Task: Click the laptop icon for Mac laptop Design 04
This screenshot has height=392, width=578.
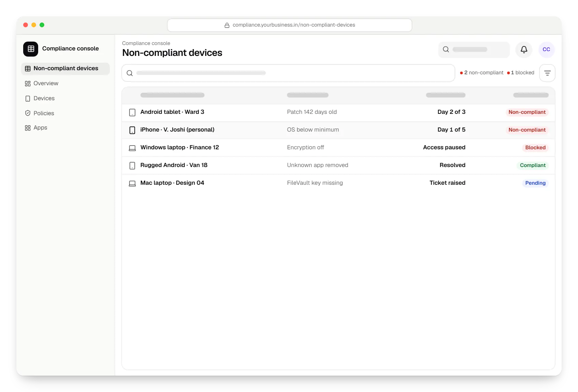Action: click(132, 183)
